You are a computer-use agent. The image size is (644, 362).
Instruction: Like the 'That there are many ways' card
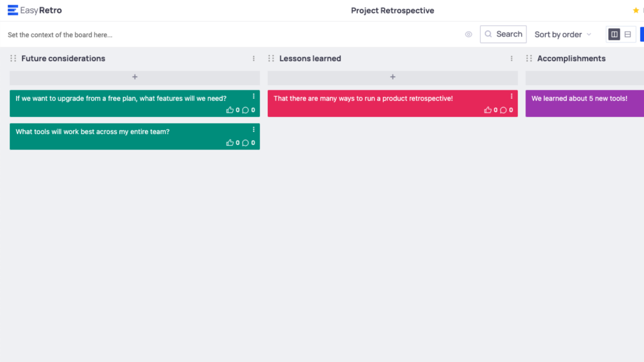tap(489, 109)
